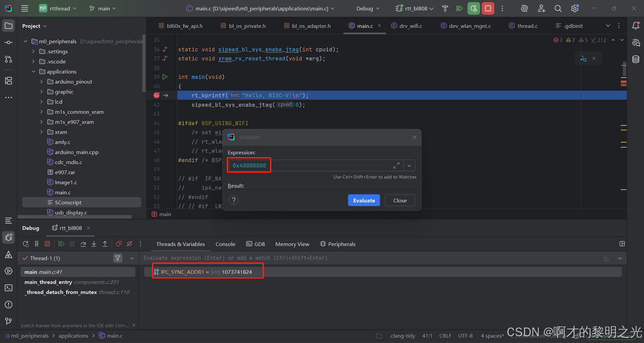This screenshot has height=343, width=644.
Task: Open the Structure tool window icon
Action: 8,81
